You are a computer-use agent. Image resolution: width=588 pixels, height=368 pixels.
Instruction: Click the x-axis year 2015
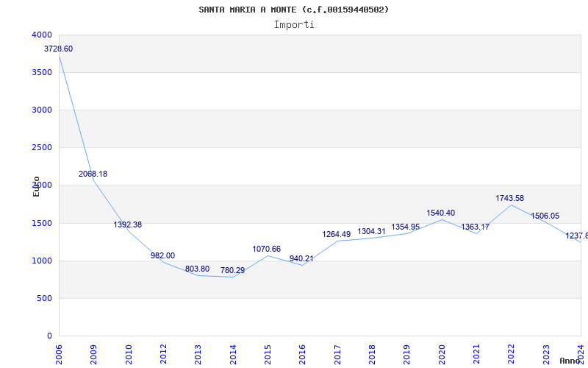click(268, 354)
